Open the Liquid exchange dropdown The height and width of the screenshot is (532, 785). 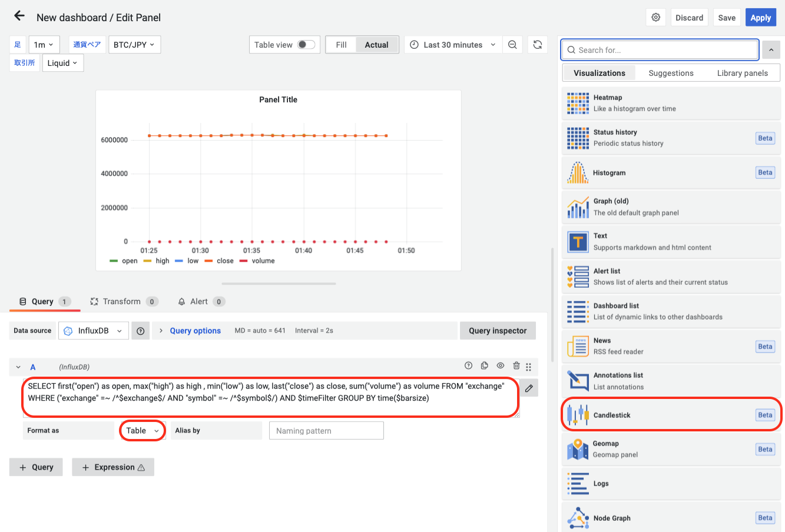tap(62, 63)
